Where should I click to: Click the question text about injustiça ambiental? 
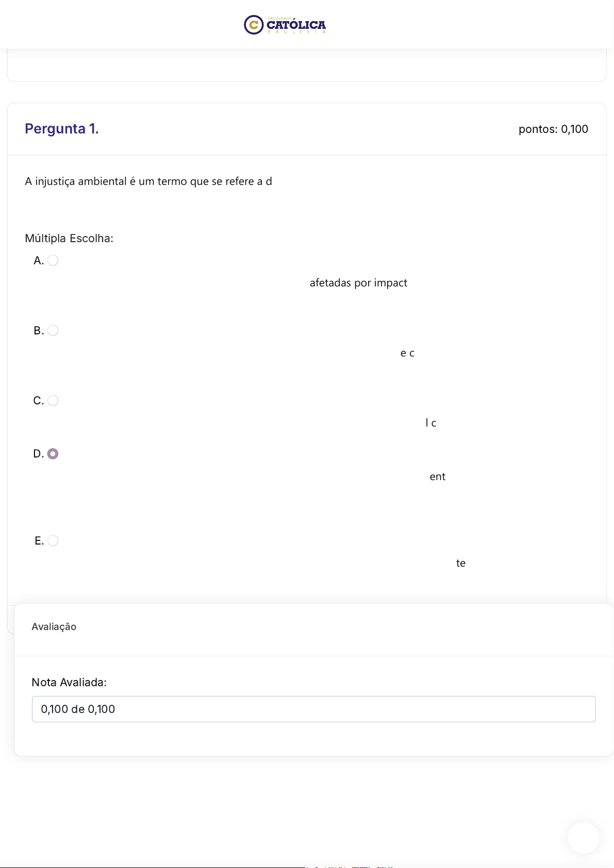pos(148,181)
